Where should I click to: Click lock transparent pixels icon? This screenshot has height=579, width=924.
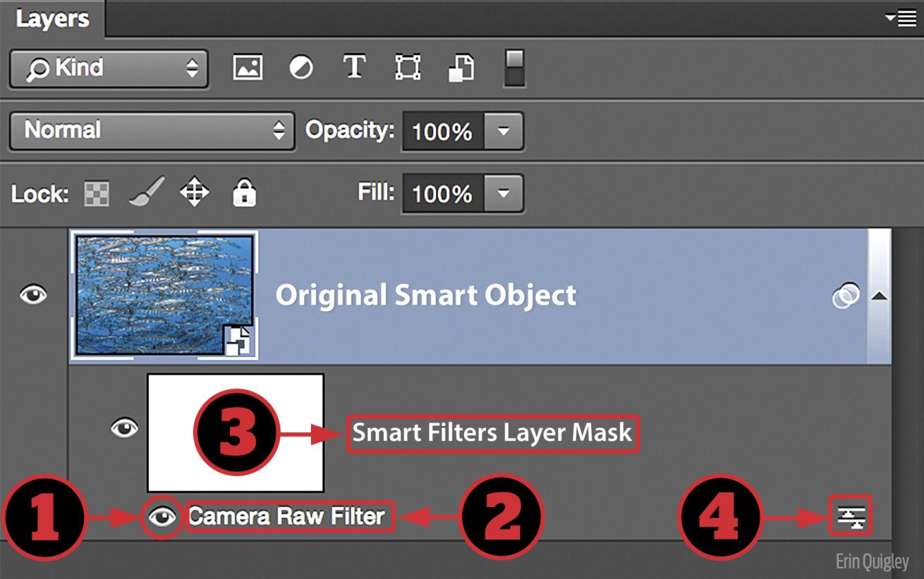(x=97, y=193)
